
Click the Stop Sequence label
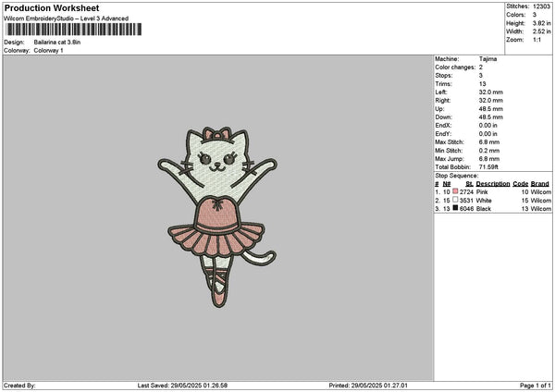tap(457, 176)
